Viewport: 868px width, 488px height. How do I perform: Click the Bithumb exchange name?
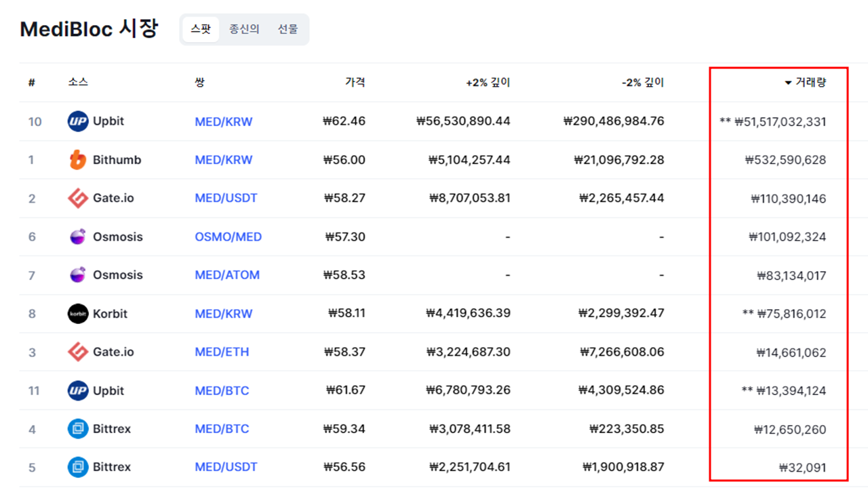coord(117,160)
